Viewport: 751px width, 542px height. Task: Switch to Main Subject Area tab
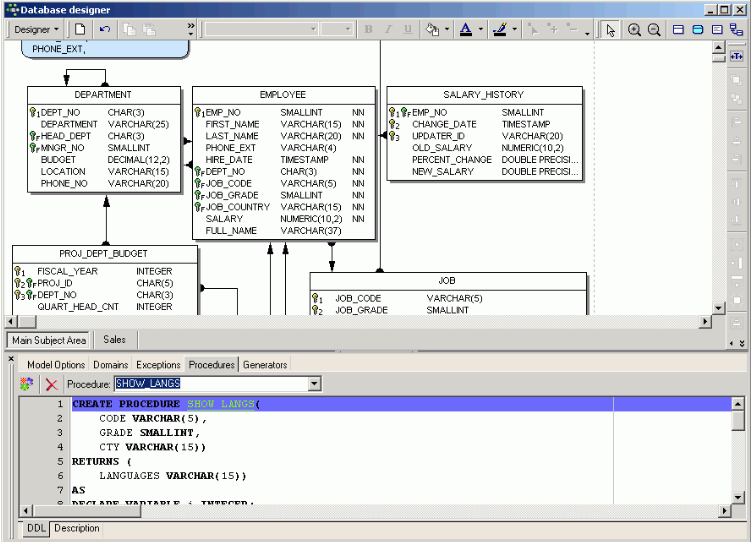tap(48, 340)
